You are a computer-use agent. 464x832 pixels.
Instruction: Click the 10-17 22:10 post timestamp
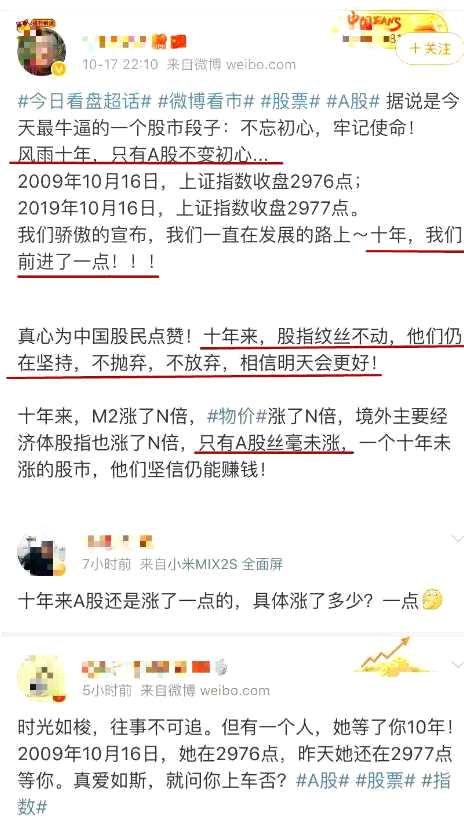click(x=120, y=65)
